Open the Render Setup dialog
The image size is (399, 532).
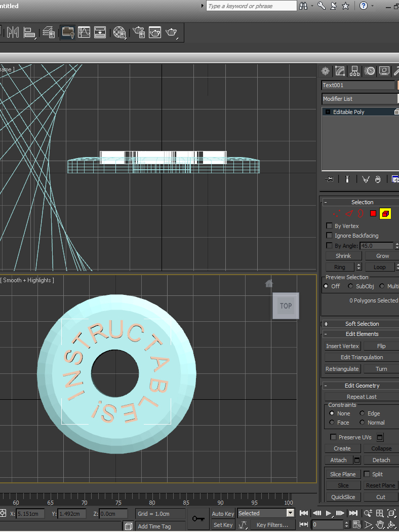139,32
